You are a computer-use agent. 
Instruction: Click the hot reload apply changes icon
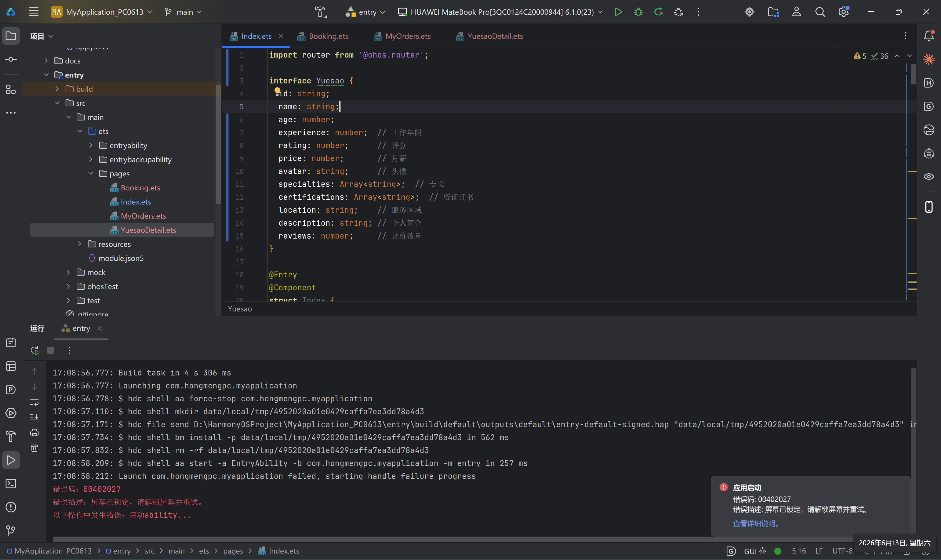point(658,12)
